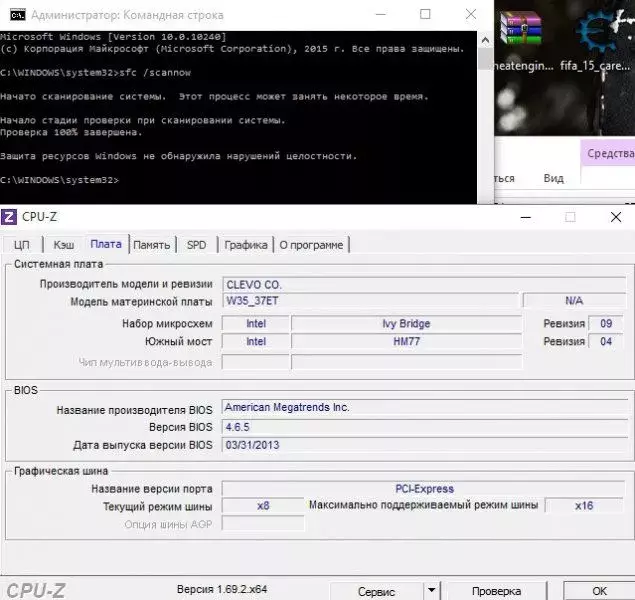This screenshot has width=635, height=600.
Task: Minimize the CPU-Z window
Action: tap(526, 217)
